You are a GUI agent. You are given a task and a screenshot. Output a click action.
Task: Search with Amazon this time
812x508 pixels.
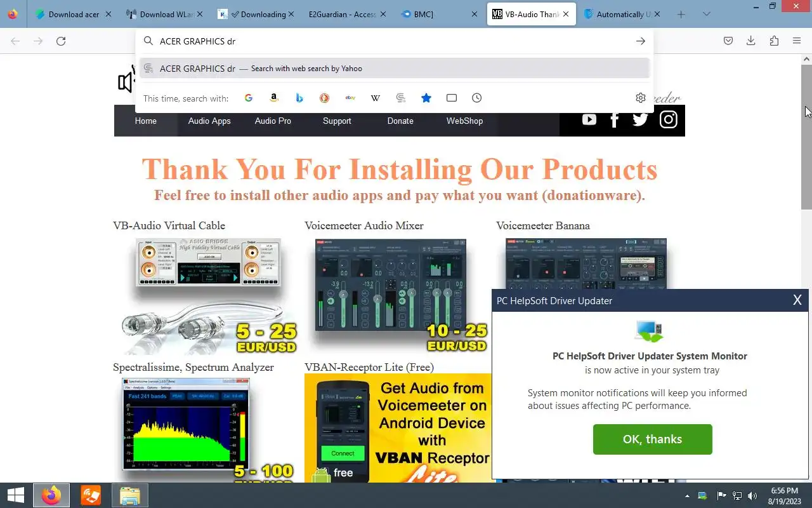(274, 98)
